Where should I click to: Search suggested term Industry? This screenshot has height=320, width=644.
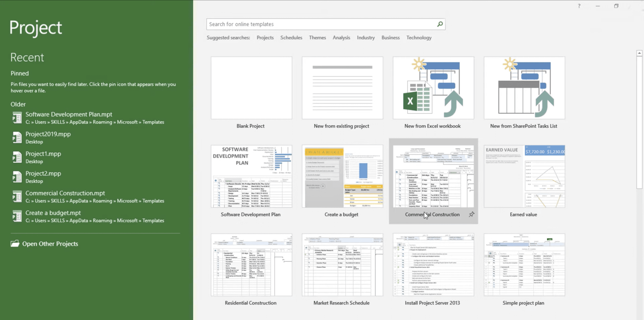pyautogui.click(x=366, y=38)
